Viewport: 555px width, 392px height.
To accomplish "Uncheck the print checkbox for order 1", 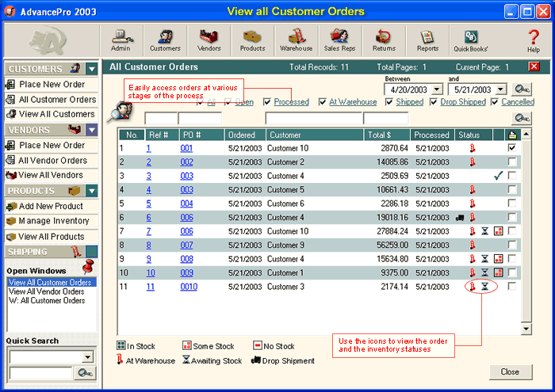I will [x=512, y=148].
